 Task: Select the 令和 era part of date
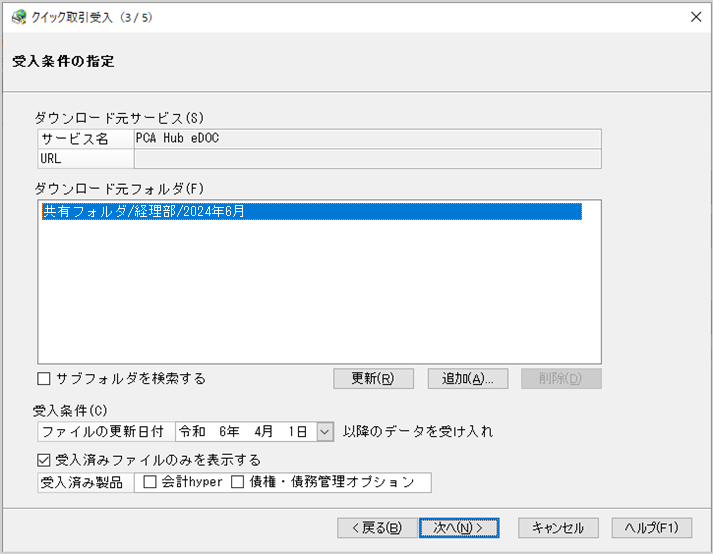(x=193, y=432)
